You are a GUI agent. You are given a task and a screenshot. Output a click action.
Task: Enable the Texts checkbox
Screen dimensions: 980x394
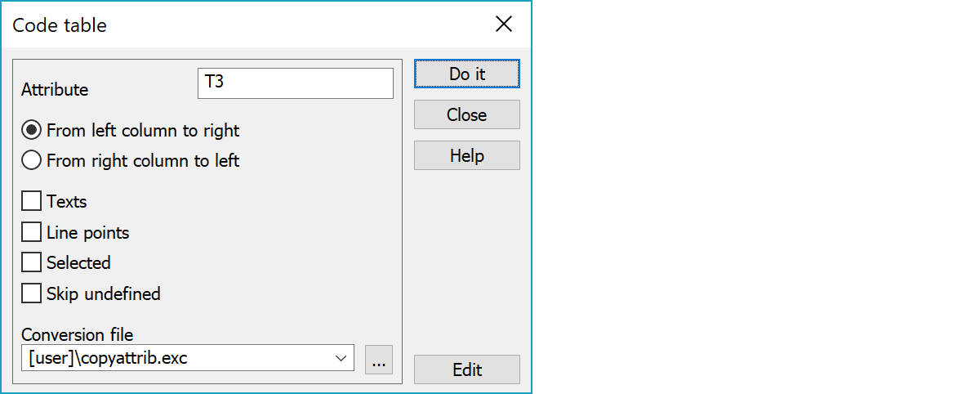point(32,201)
